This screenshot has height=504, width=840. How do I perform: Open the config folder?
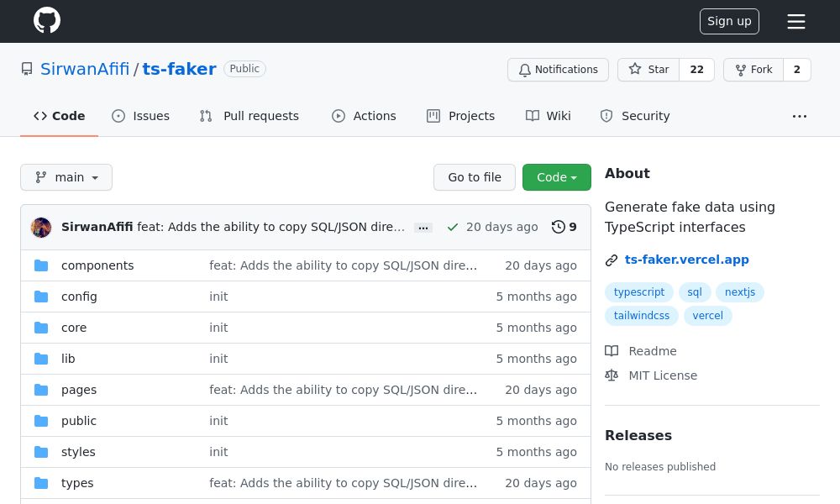79,297
